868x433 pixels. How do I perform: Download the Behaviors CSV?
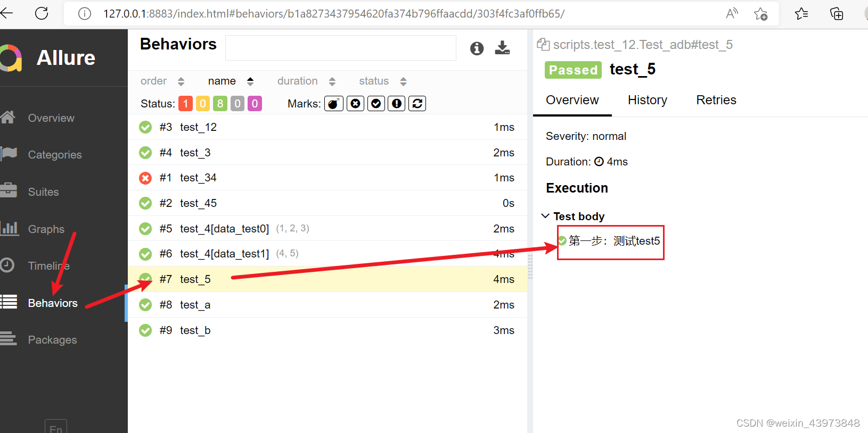pos(502,48)
